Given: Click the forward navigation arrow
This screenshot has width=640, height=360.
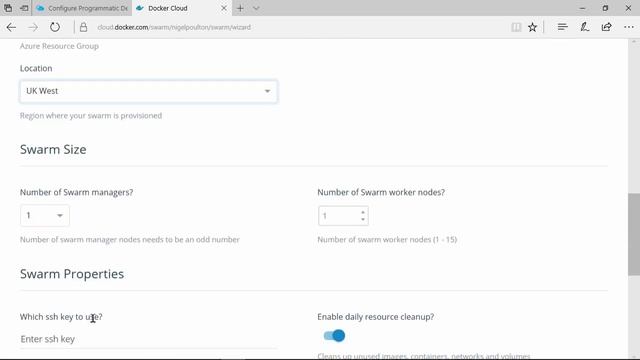Looking at the screenshot, I should tap(33, 27).
